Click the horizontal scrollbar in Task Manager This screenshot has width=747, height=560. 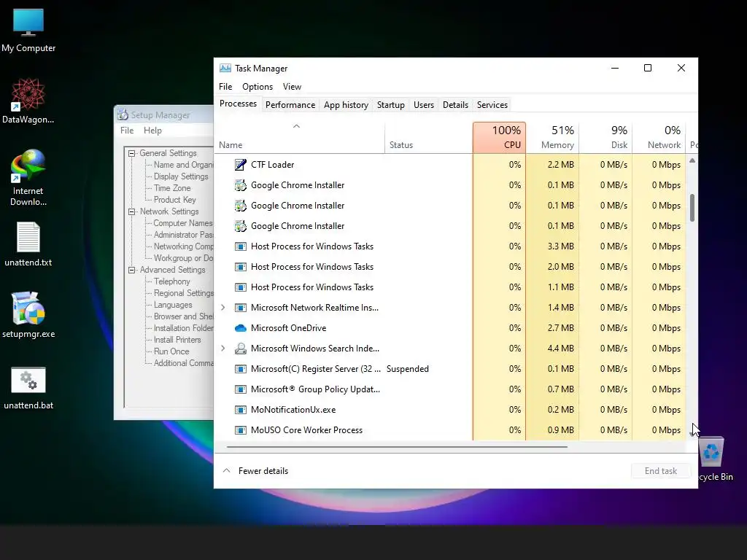click(x=397, y=447)
